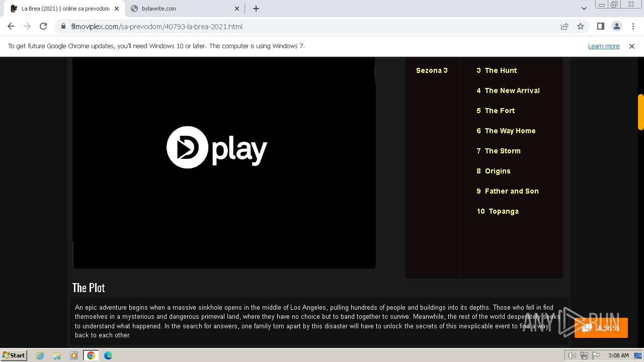Open the File Explorer taskbar icon
644x362 pixels.
(x=57, y=355)
